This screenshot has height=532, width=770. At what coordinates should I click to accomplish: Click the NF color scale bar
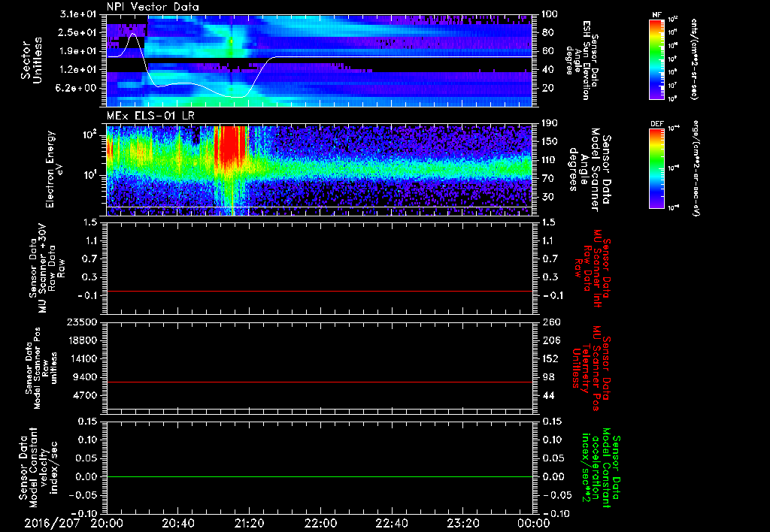click(656, 59)
